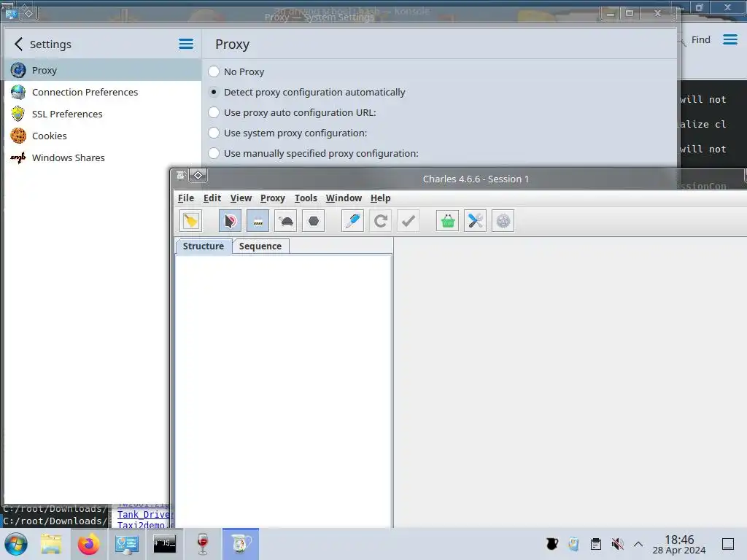Select Use manually specified proxy configuration
This screenshot has height=560, width=747.
pos(314,153)
